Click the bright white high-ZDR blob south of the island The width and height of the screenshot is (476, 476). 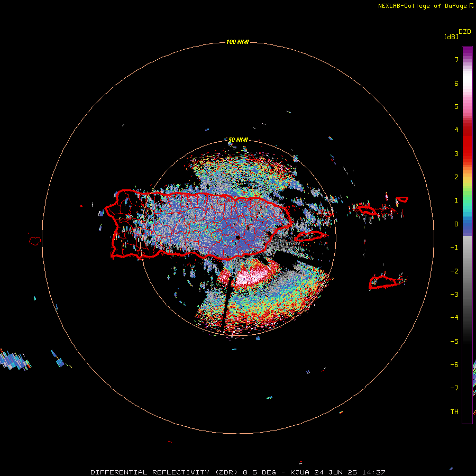[x=252, y=277]
